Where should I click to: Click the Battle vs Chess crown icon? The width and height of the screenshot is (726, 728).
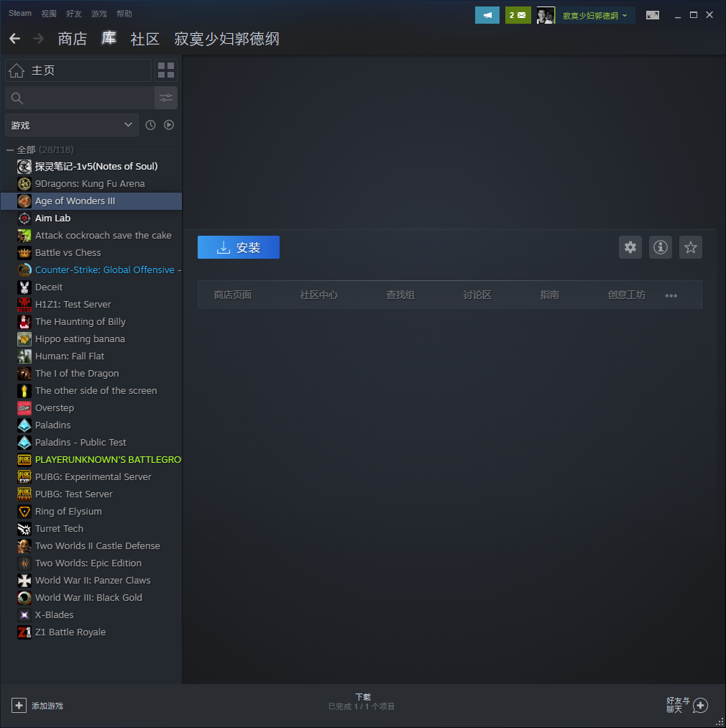(24, 253)
